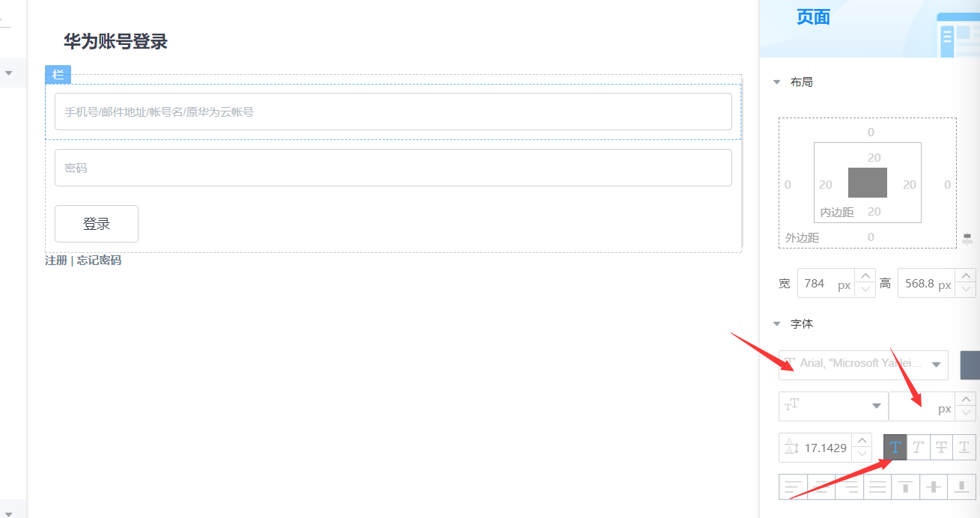
Task: Align text to the left
Action: [794, 487]
